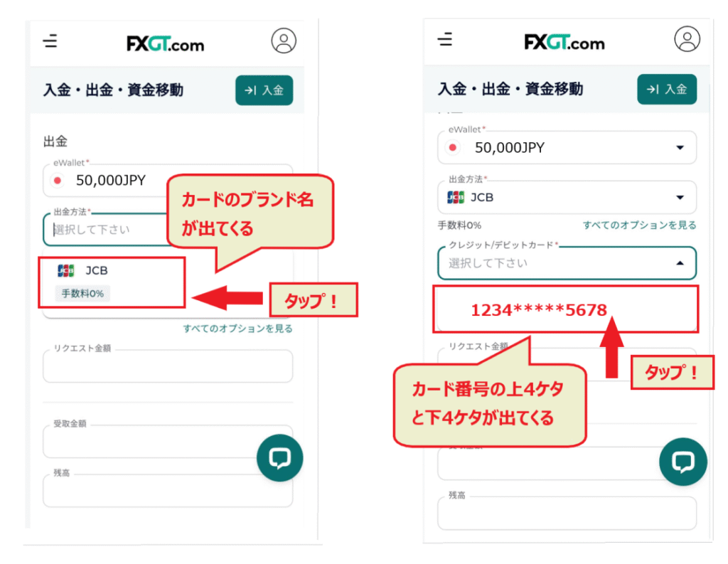
Task: Open chat bubble on left screen
Action: 279,458
